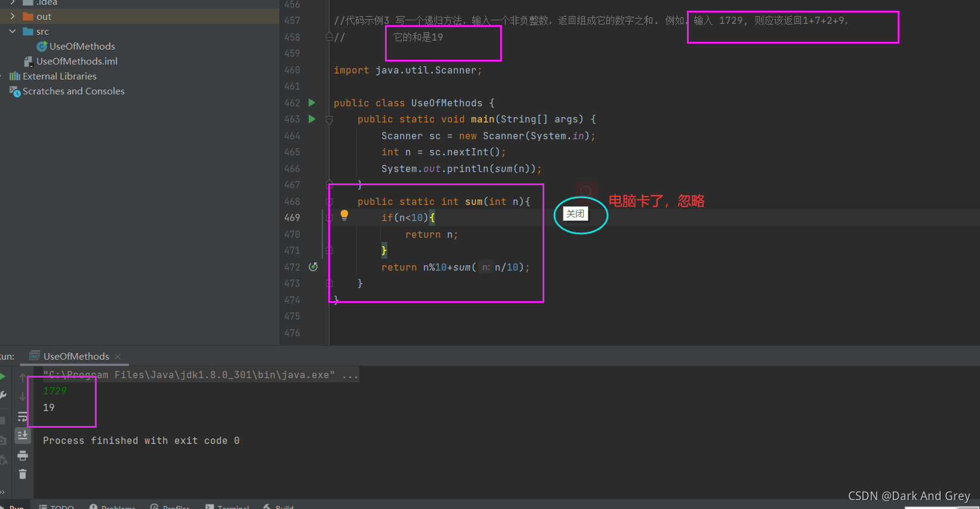Click the up arrow in Run console toolbar
The height and width of the screenshot is (509, 980).
(x=23, y=378)
